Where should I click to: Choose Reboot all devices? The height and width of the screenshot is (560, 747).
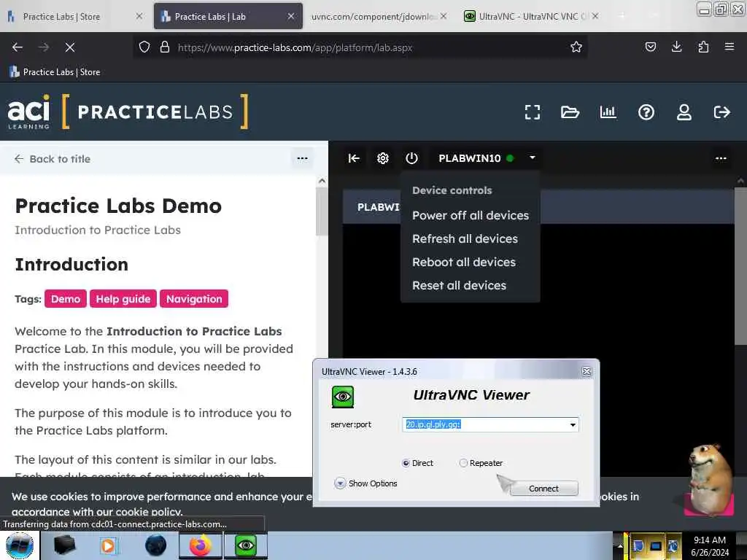tap(463, 262)
